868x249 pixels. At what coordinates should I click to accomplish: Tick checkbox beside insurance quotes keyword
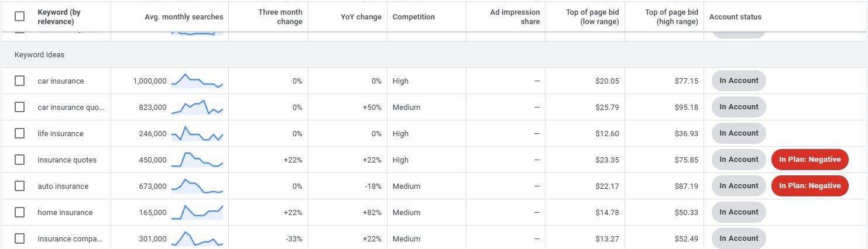tap(19, 160)
